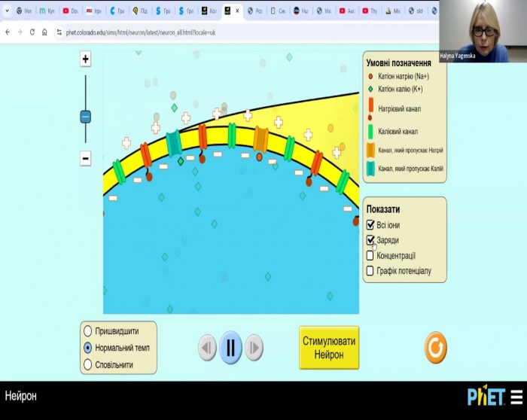Image resolution: width=527 pixels, height=420 pixels.
Task: Step the simulation forward
Action: (x=254, y=348)
